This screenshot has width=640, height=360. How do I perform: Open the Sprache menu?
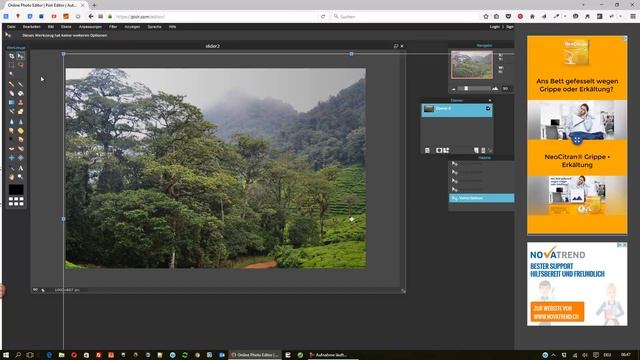click(x=154, y=27)
